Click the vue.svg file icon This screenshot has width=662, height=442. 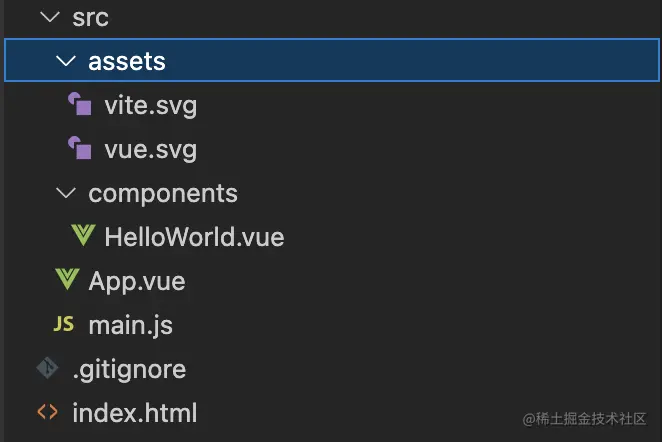point(79,149)
